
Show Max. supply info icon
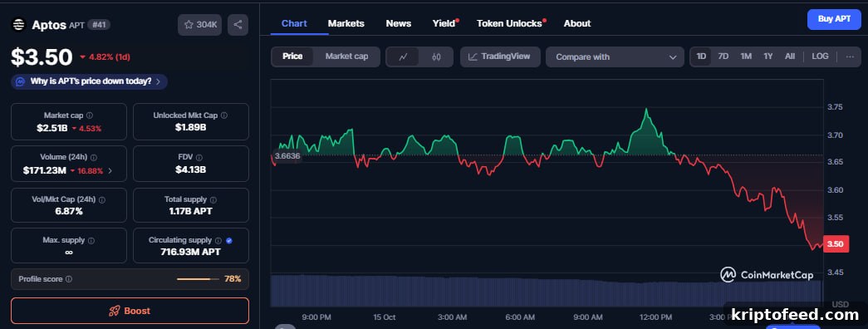click(91, 240)
